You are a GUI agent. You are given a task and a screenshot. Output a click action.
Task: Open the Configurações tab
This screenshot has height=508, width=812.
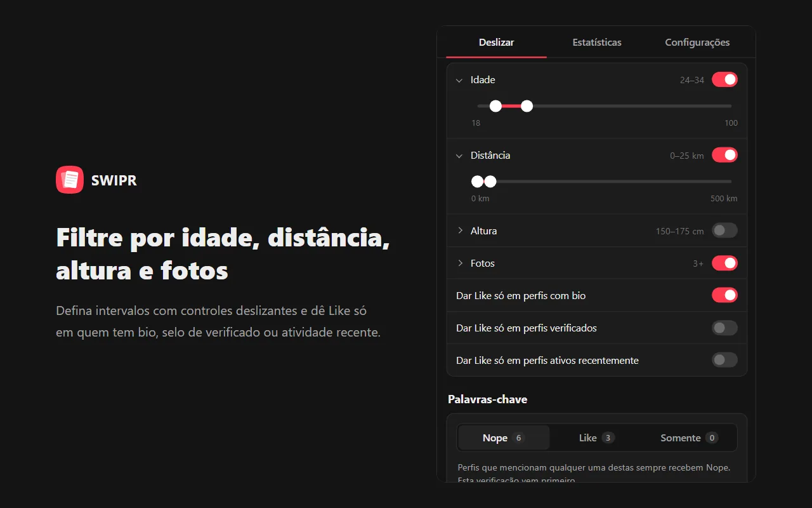click(697, 43)
